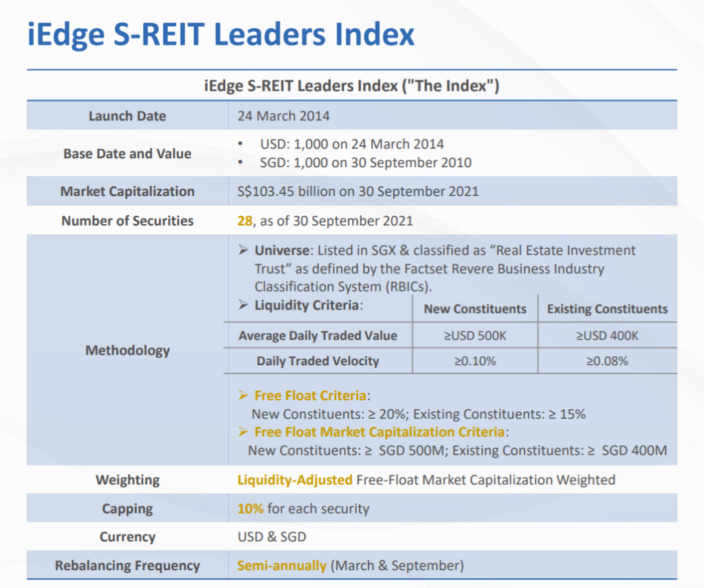Image resolution: width=704 pixels, height=588 pixels.
Task: Select the '24 March 2014' launch date value
Action: click(x=283, y=116)
